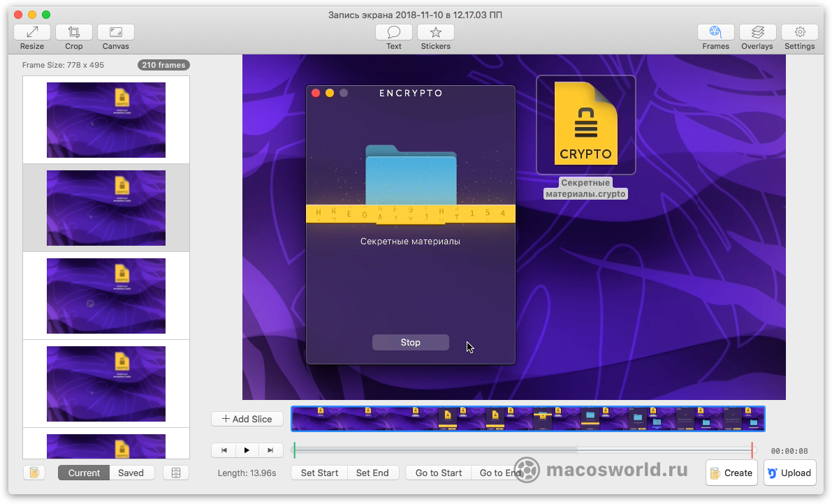Close the GIF editor window
Screen dimensions: 832x504
[x=18, y=15]
